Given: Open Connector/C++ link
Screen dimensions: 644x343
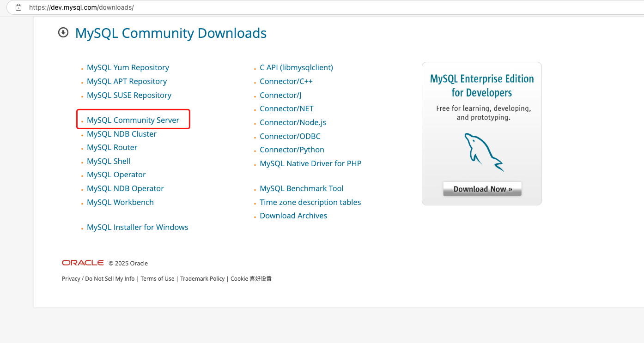Looking at the screenshot, I should (x=286, y=81).
